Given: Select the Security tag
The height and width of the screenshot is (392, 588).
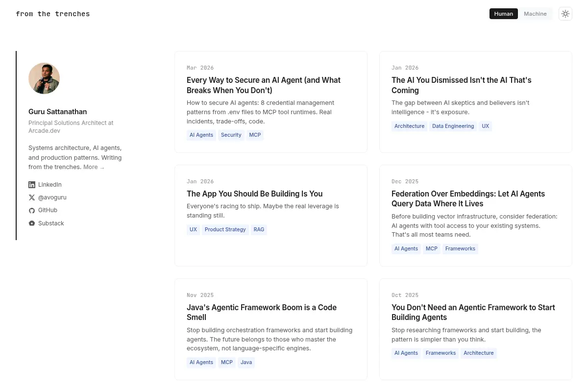Looking at the screenshot, I should (231, 135).
